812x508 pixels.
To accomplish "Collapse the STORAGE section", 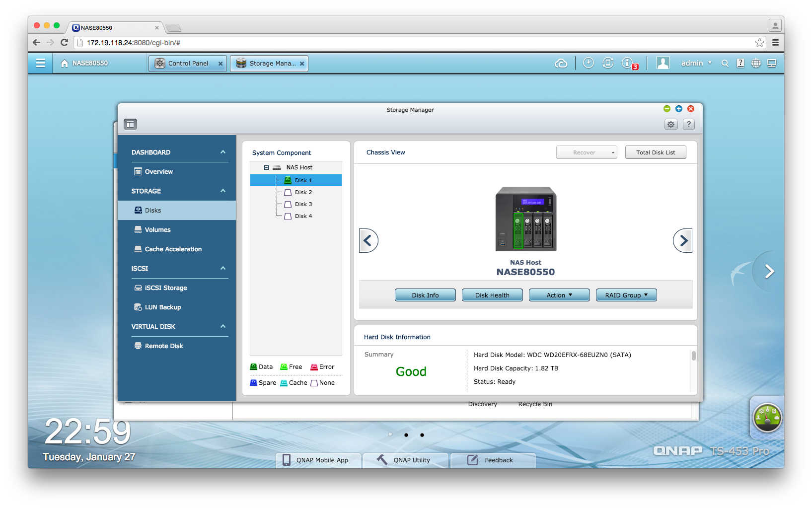I will [x=223, y=191].
